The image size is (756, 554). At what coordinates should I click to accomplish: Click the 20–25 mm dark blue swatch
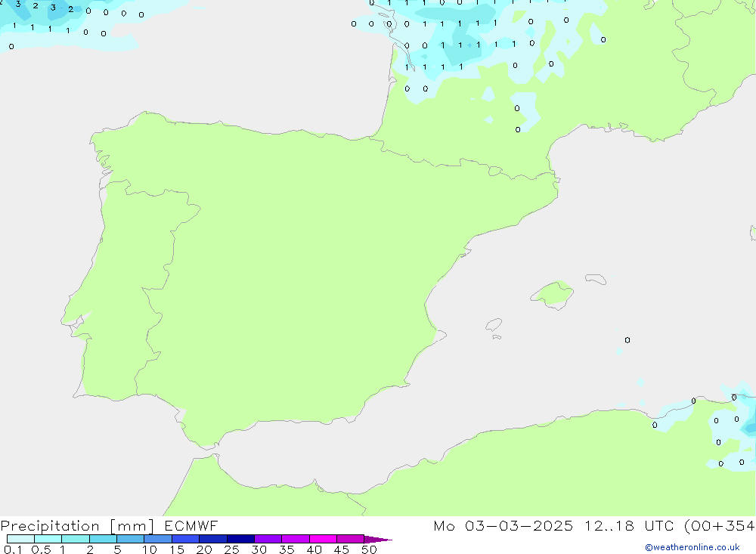[x=212, y=539]
